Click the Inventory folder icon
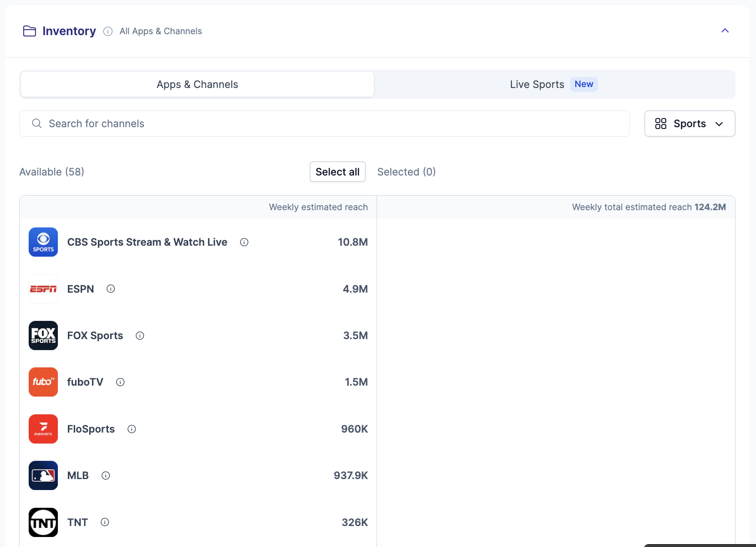Image resolution: width=756 pixels, height=547 pixels. coord(30,31)
